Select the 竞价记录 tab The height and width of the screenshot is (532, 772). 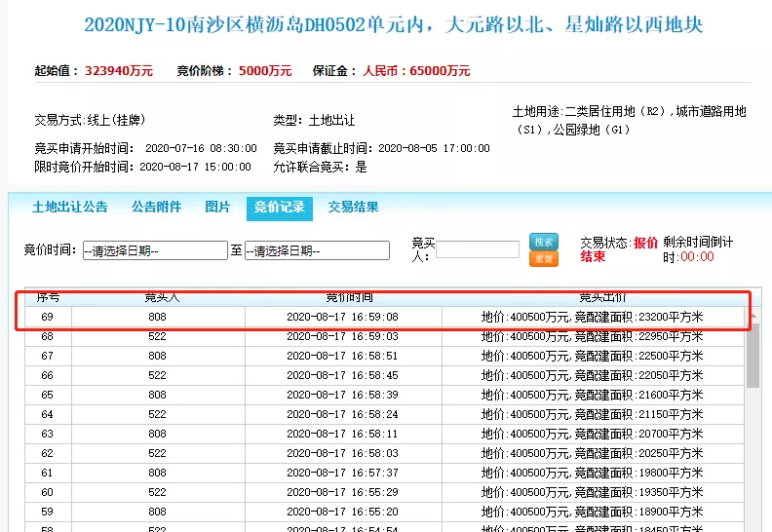click(279, 208)
